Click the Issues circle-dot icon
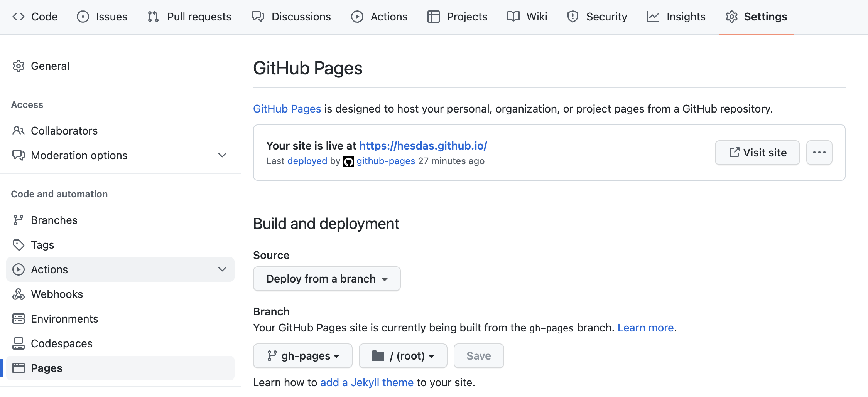The height and width of the screenshot is (397, 868). coord(83,17)
